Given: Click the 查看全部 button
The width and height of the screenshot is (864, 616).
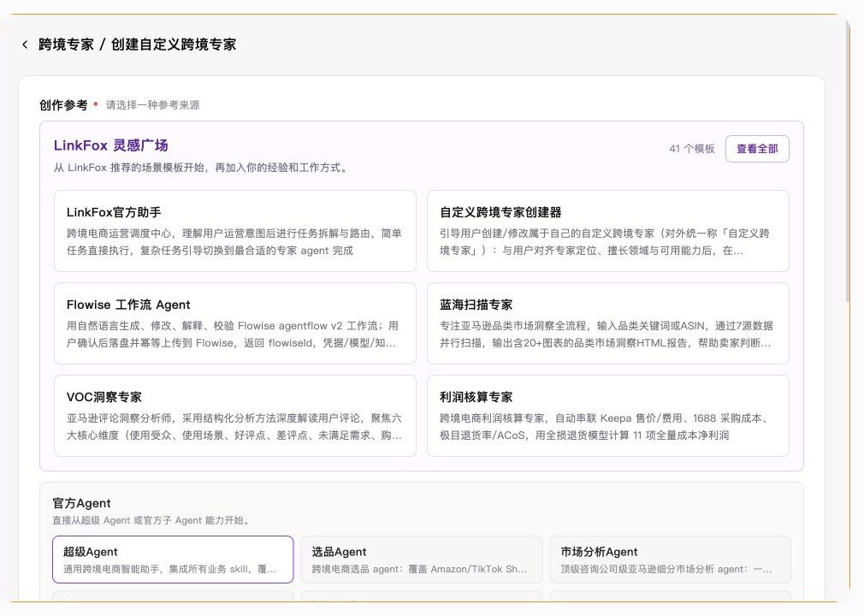Looking at the screenshot, I should pyautogui.click(x=757, y=149).
